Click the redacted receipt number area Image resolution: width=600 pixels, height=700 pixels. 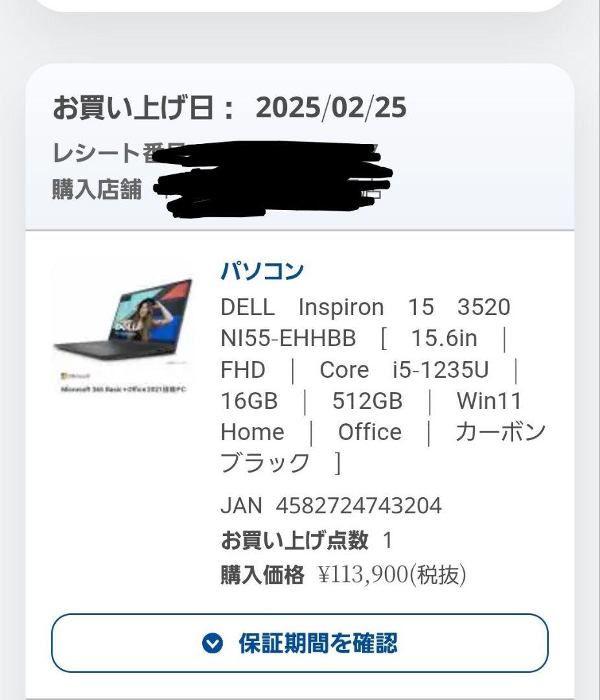pos(272,156)
